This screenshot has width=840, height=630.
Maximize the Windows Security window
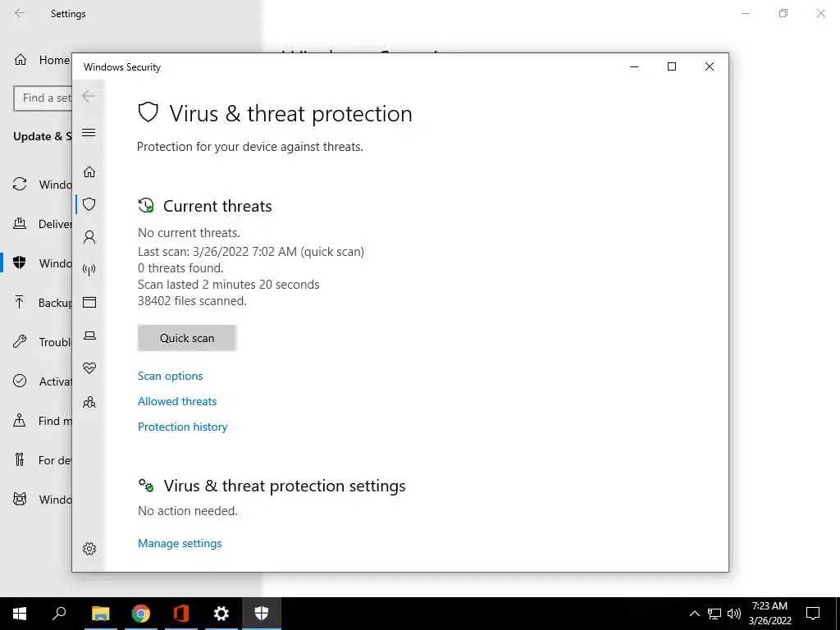[x=672, y=66]
